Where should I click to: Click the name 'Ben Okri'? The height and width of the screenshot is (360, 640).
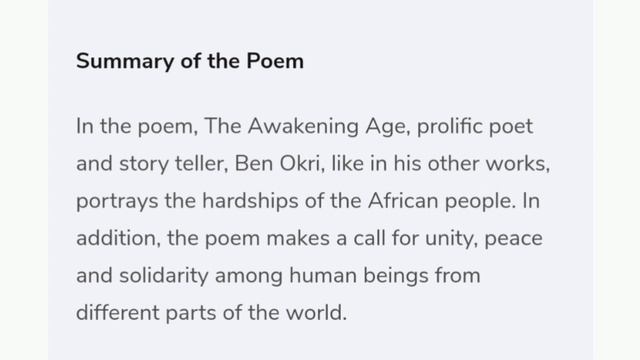click(277, 164)
